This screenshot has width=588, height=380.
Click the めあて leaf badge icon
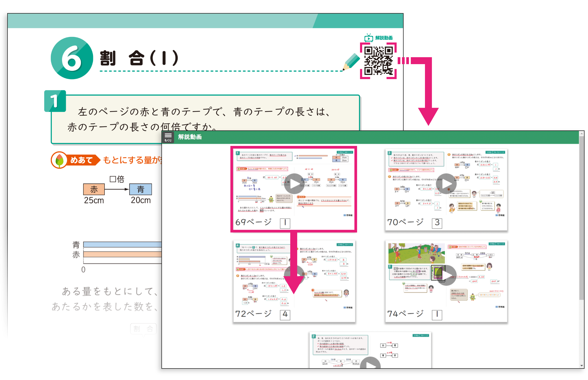click(x=59, y=160)
